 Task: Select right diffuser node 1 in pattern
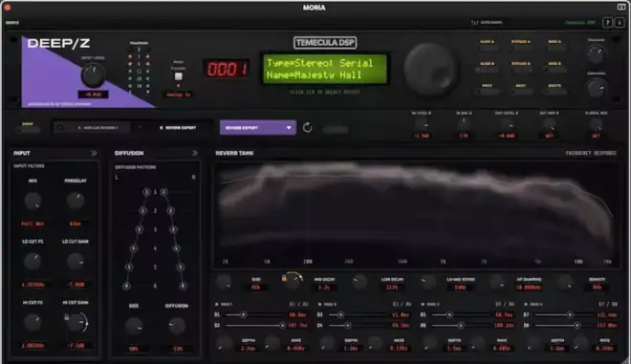click(x=163, y=192)
